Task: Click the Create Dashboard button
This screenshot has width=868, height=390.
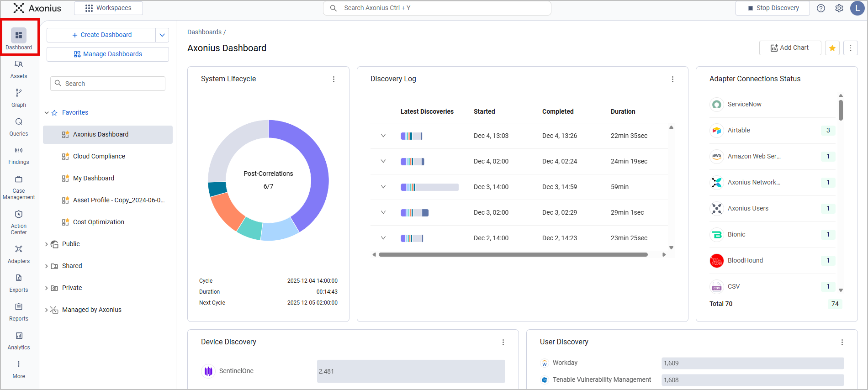Action: point(101,35)
